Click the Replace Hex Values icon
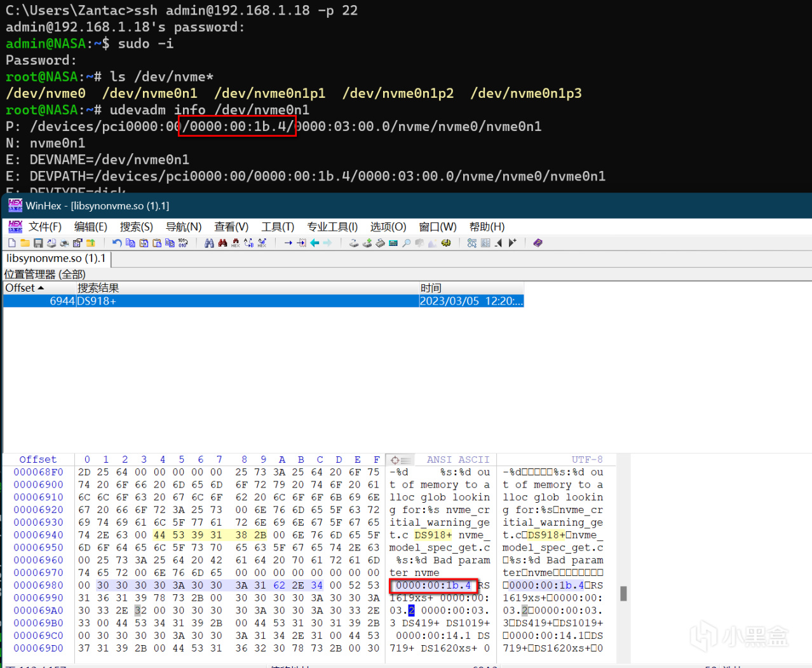812x668 pixels. click(x=262, y=243)
